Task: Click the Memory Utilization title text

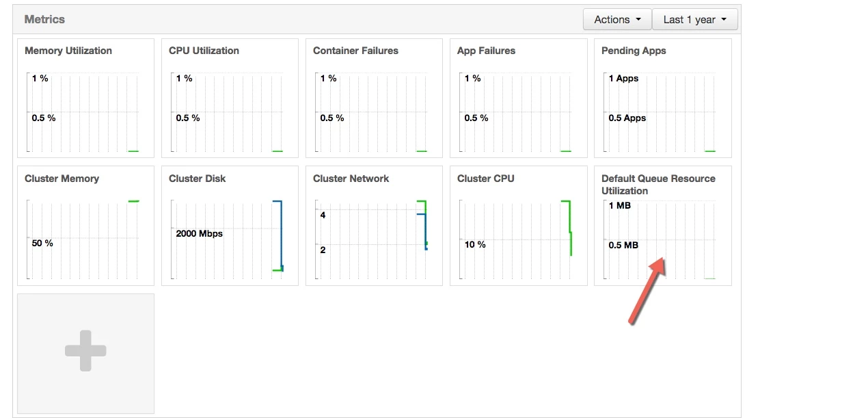Action: (68, 51)
